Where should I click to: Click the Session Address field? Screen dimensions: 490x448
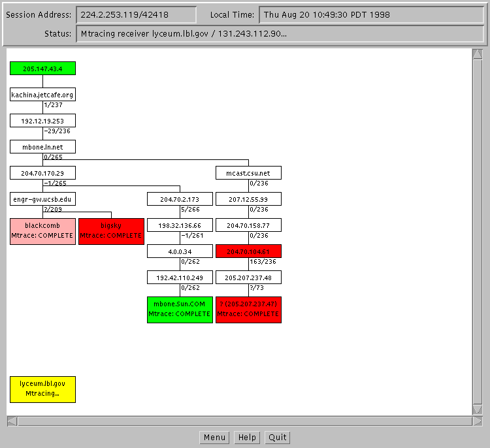click(136, 14)
